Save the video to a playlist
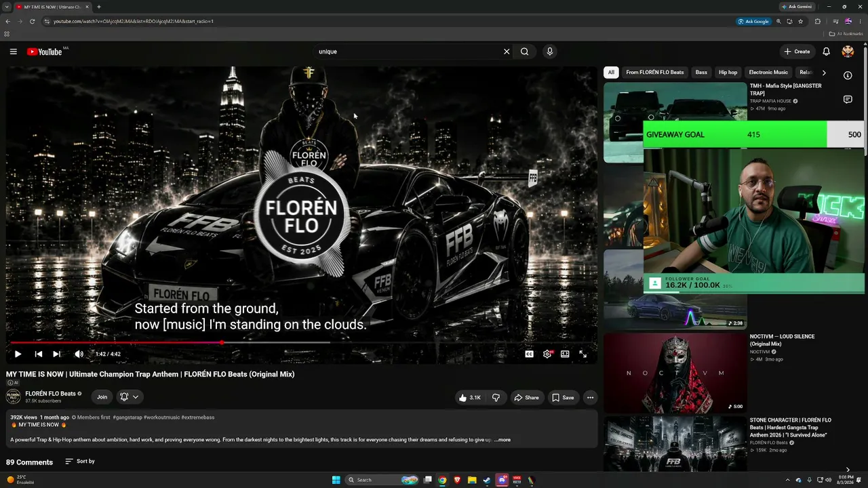 [x=563, y=398]
